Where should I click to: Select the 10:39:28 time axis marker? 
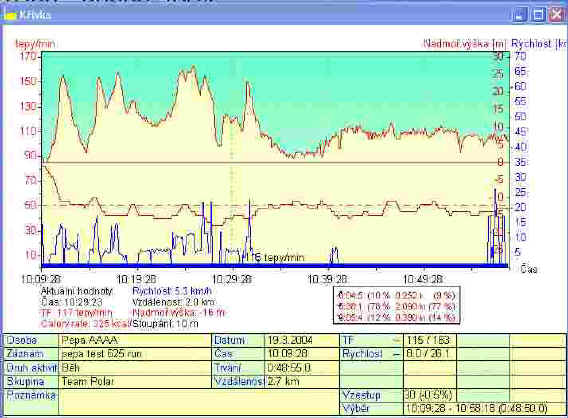327,279
